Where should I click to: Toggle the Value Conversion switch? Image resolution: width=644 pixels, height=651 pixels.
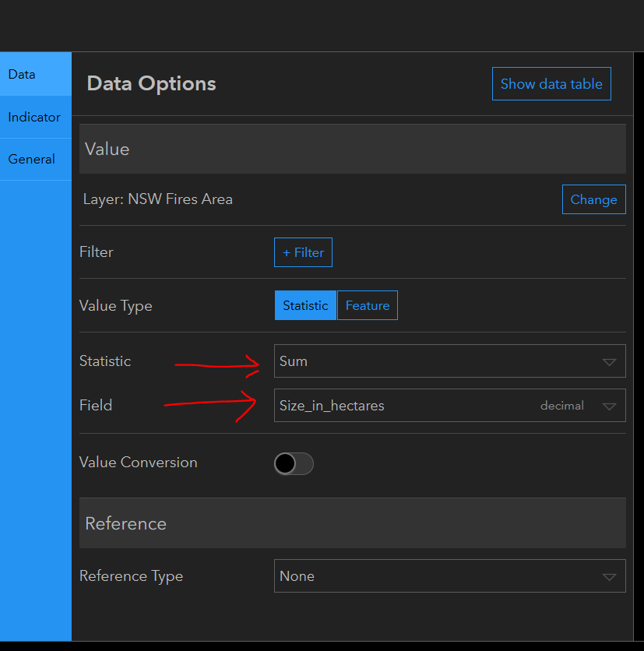point(294,463)
